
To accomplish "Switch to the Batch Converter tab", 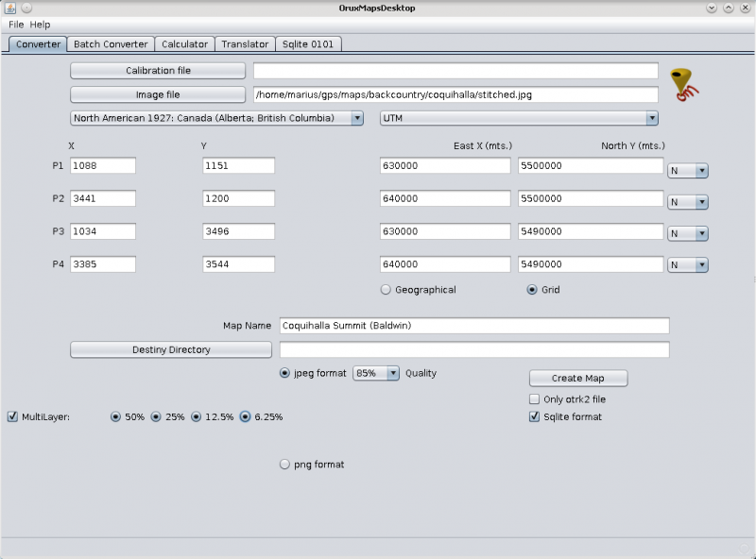I will tap(111, 44).
